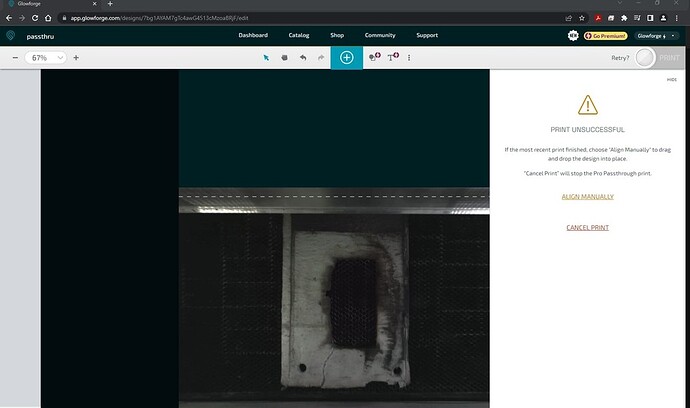Viewport: 690px width, 408px height.
Task: Open the Chrome extensions puzzle icon
Action: pyautogui.click(x=624, y=18)
